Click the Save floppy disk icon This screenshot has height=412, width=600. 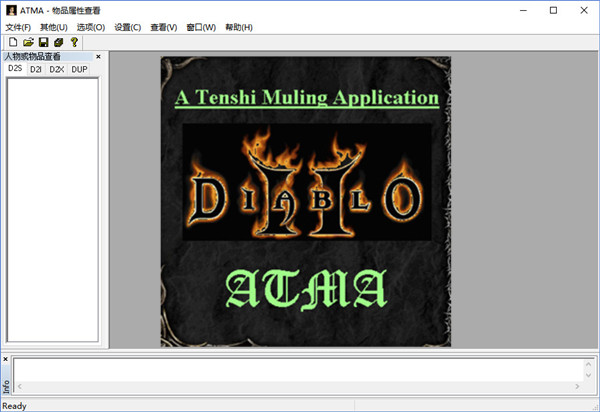click(43, 42)
